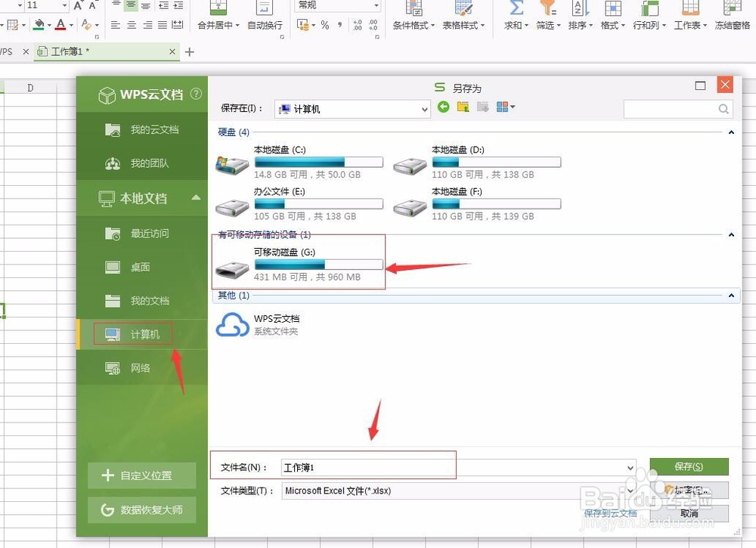Collapse the 硬盘 (4) group
Viewport: 756px width, 548px height.
tap(731, 132)
